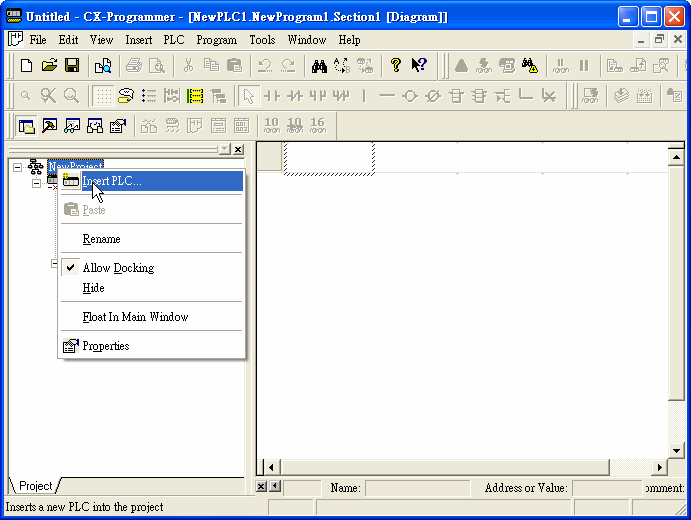Click the Print Preview icon
This screenshot has width=691, height=520.
coord(157,66)
